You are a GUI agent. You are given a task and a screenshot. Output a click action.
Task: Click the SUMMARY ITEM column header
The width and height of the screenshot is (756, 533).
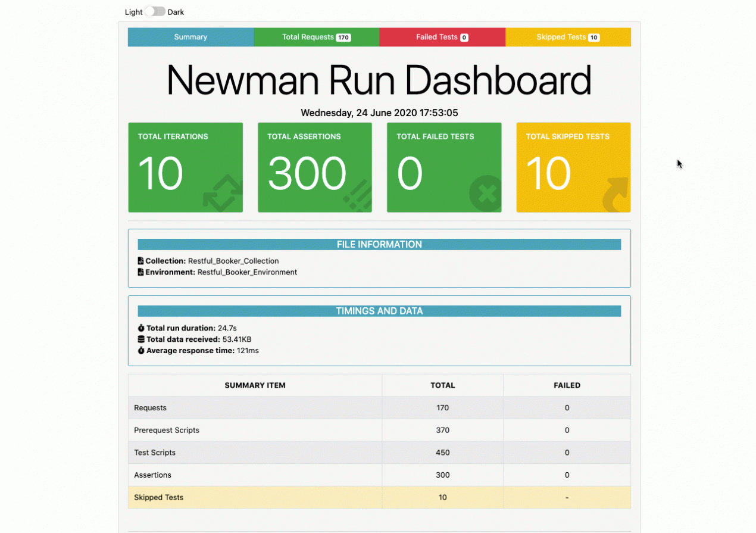pyautogui.click(x=255, y=385)
